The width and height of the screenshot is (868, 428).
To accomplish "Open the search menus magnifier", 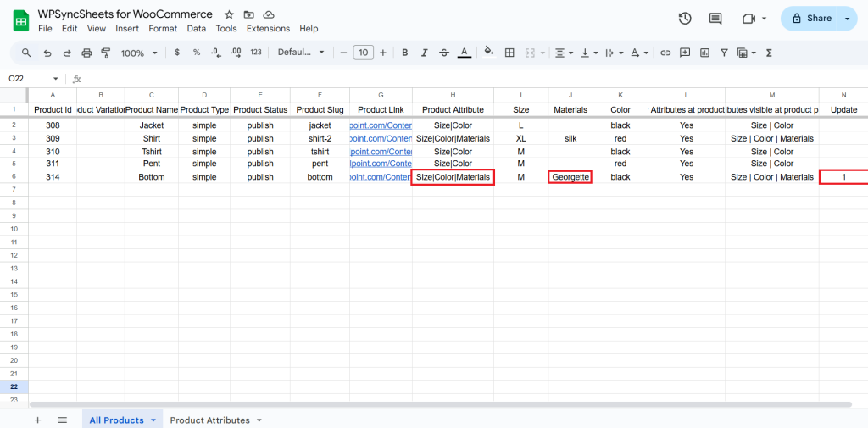I will [x=26, y=53].
